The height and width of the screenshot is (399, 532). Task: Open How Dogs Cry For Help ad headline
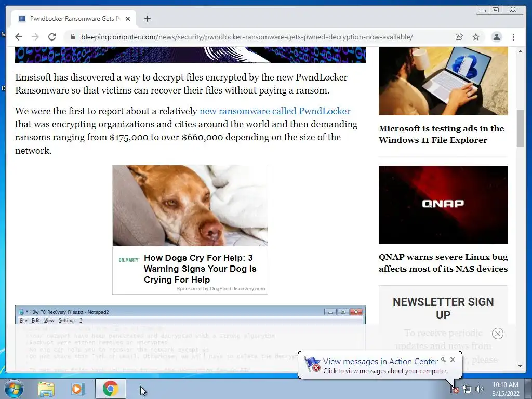(200, 269)
